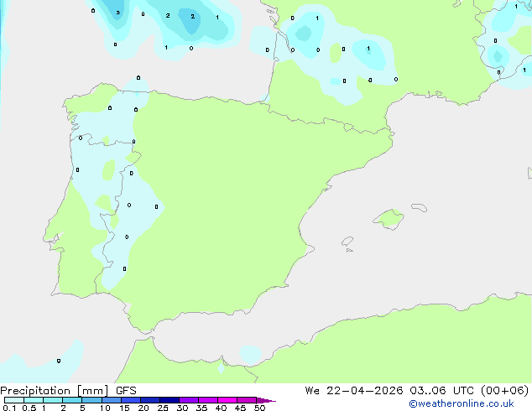Viewport: 532px width, 411px height.
Task: Click the date text '22-04-2026'
Action: [365, 391]
